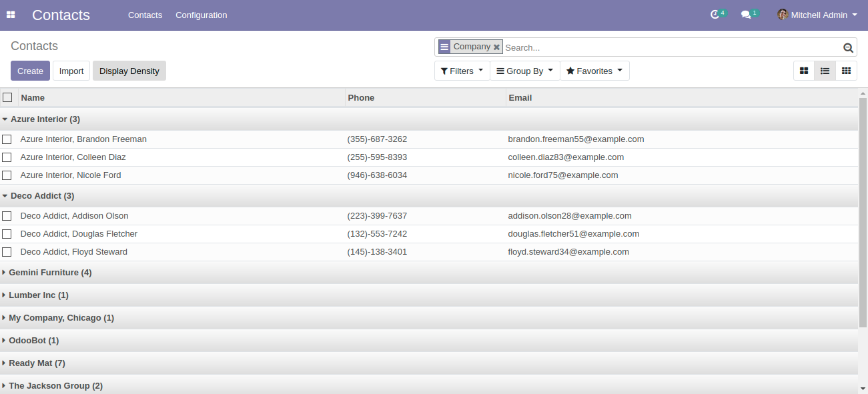Click Mitchell Admin avatar picture

pos(783,15)
